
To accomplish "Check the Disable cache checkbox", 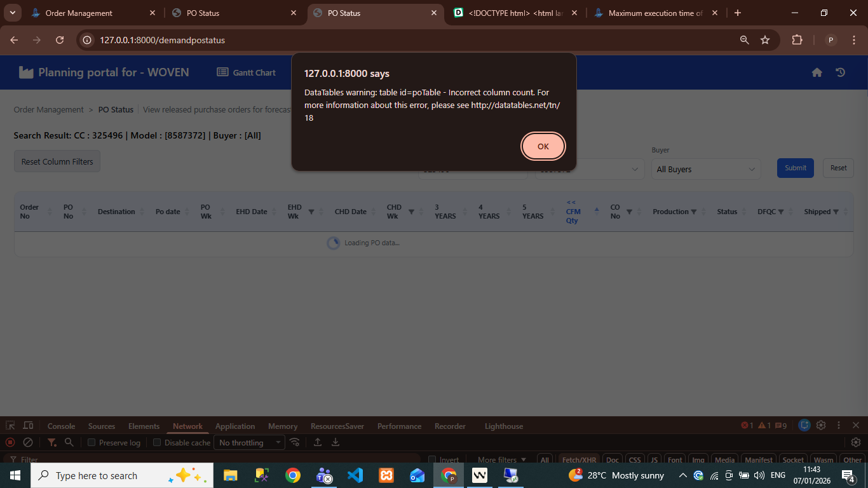I will 157,443.
